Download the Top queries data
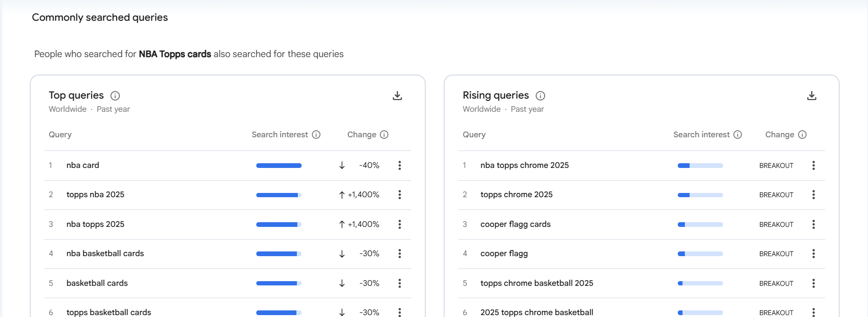Screen dimensions: 868x317 pyautogui.click(x=397, y=96)
